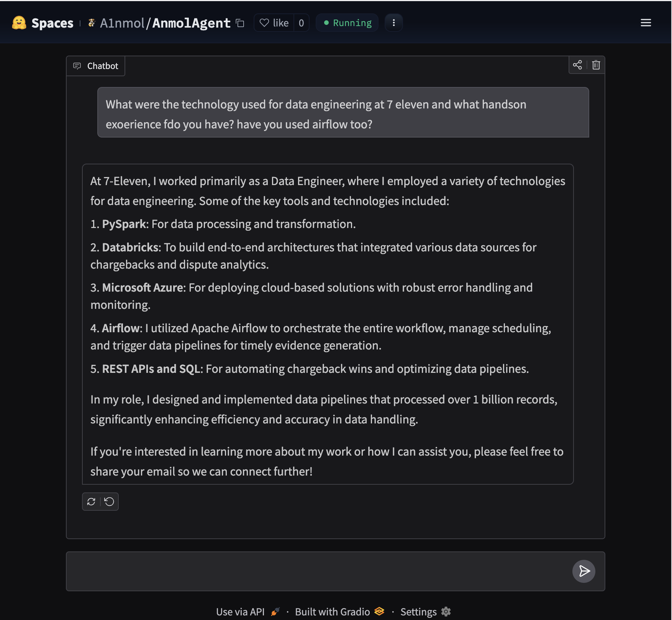Image resolution: width=672 pixels, height=620 pixels.
Task: Like this space with the heart button
Action: coord(274,23)
